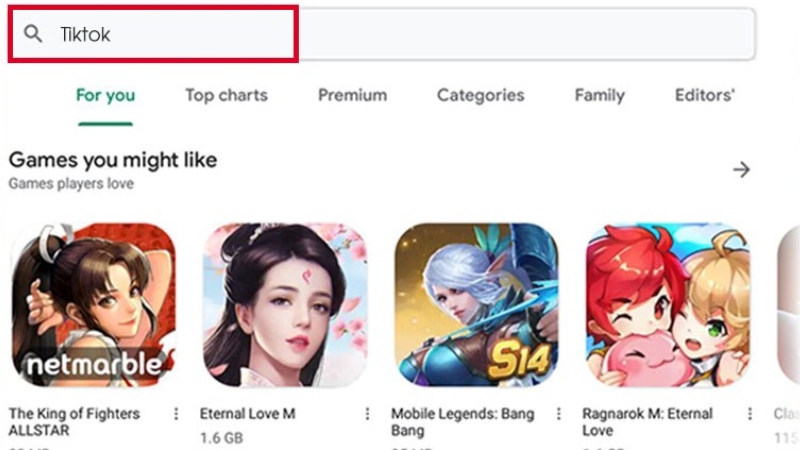Click the Tiktok search input field
Image resolution: width=800 pixels, height=450 pixels.
(400, 35)
